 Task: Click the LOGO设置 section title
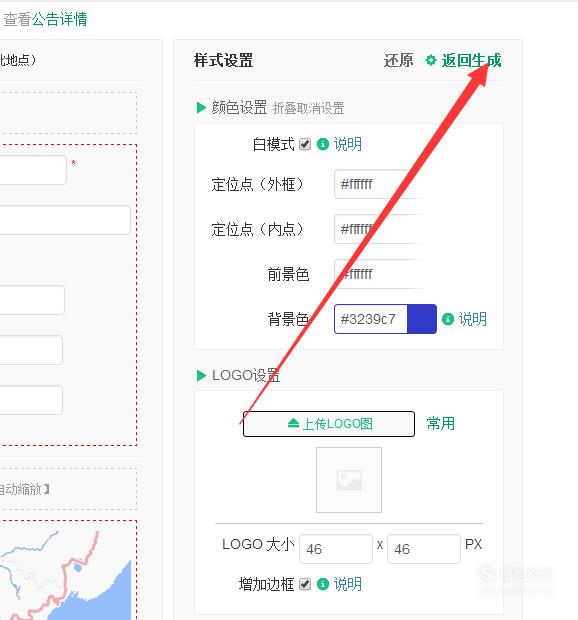[x=246, y=376]
